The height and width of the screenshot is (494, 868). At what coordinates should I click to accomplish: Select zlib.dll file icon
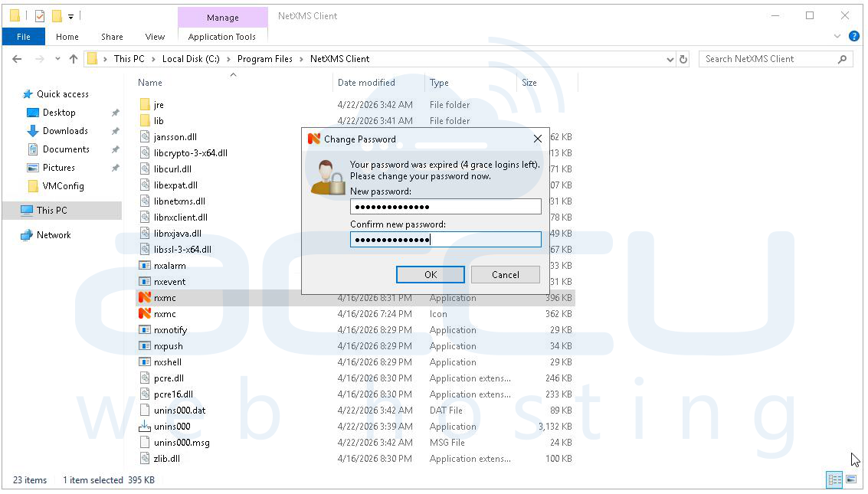click(x=145, y=458)
